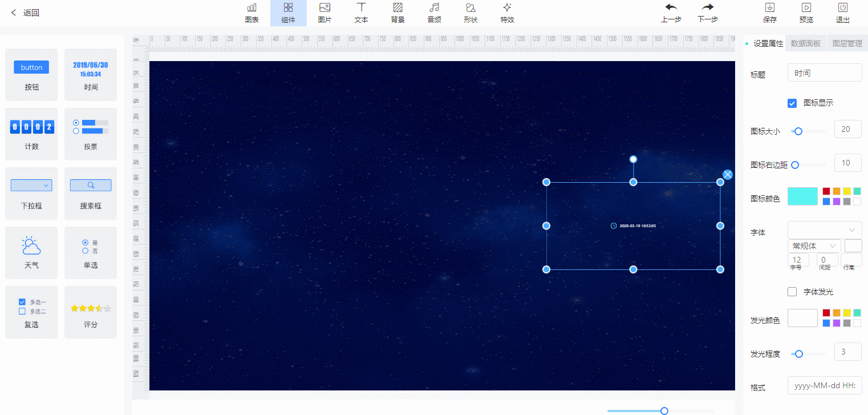The height and width of the screenshot is (415, 868).
Task: Click the 格式 date format field
Action: (825, 386)
